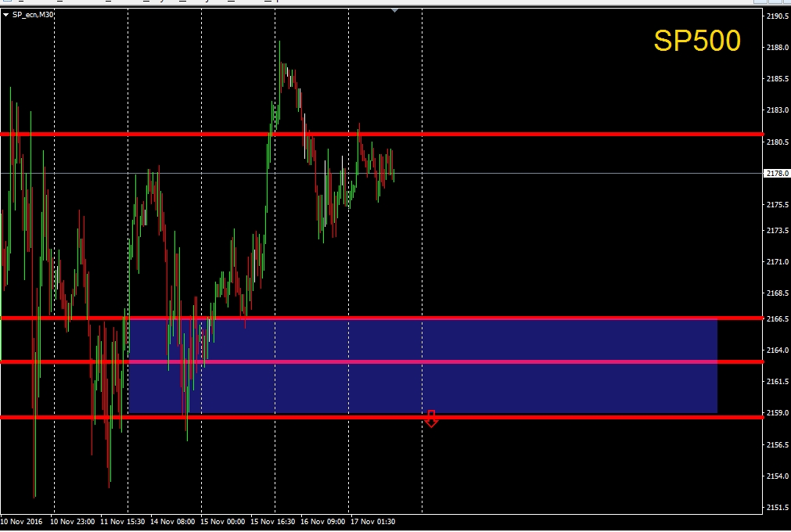Click the chart shift triangle marker at top

pos(394,10)
